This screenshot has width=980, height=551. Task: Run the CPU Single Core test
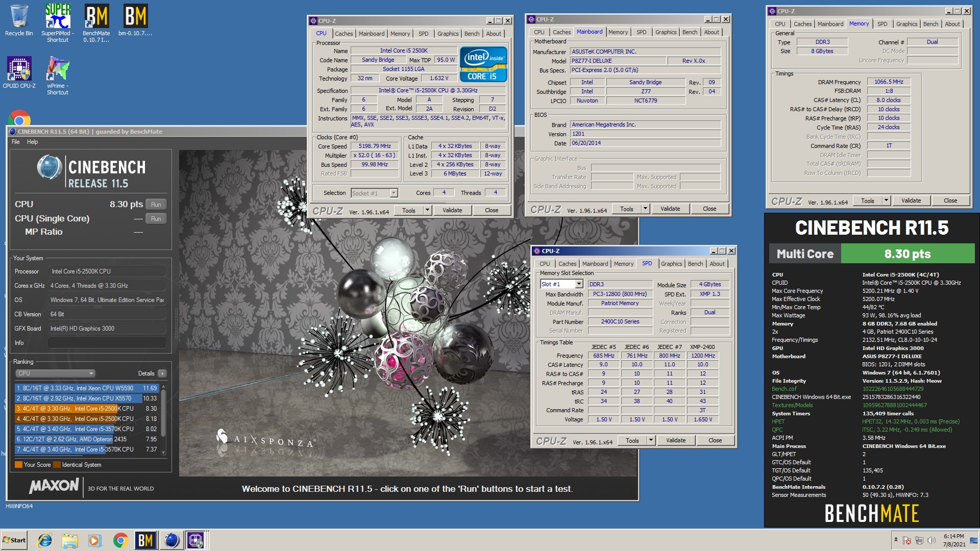point(156,219)
